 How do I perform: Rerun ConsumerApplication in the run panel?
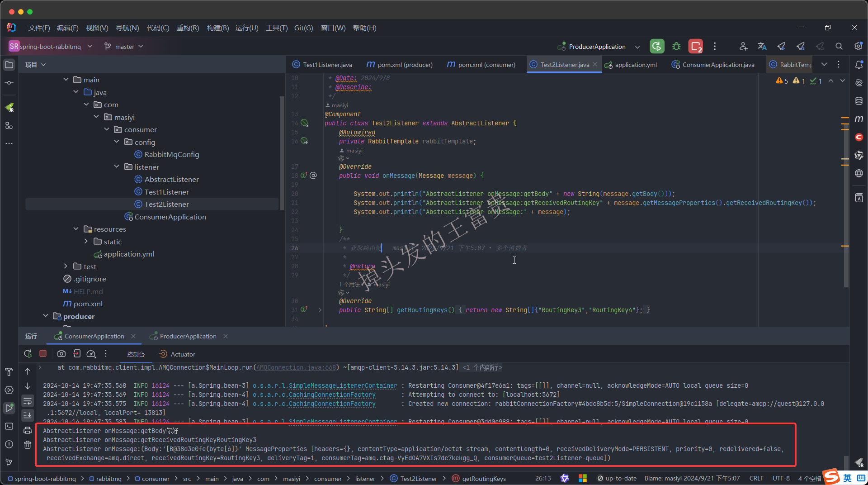28,354
